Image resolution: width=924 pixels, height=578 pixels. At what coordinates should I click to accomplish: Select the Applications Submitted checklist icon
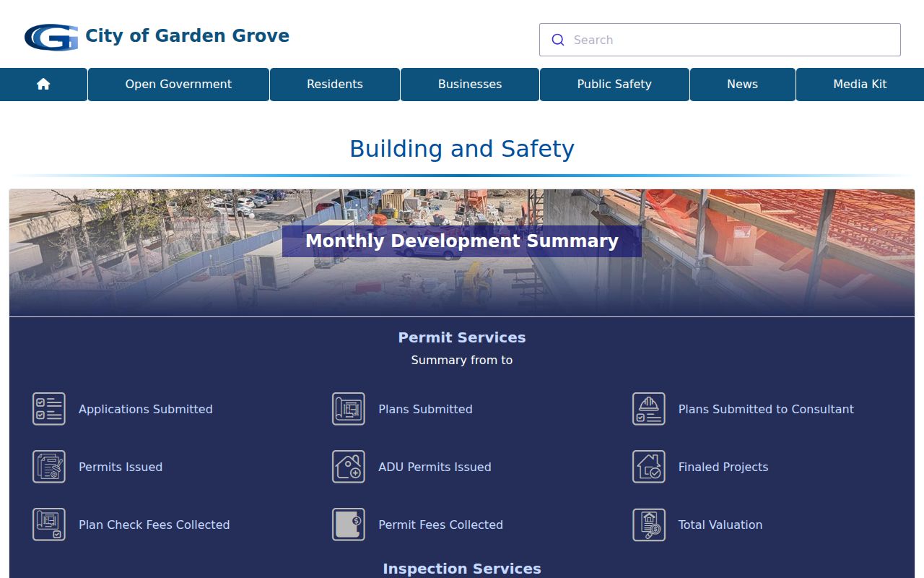pos(49,409)
